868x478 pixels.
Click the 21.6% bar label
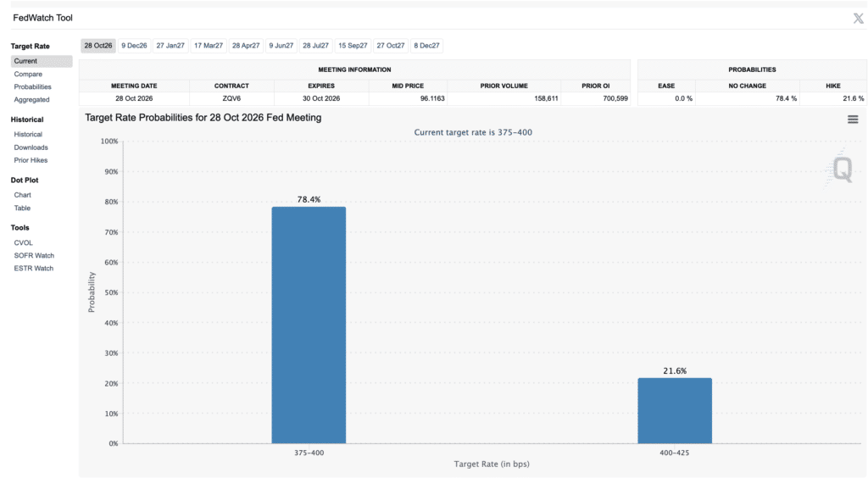click(675, 371)
